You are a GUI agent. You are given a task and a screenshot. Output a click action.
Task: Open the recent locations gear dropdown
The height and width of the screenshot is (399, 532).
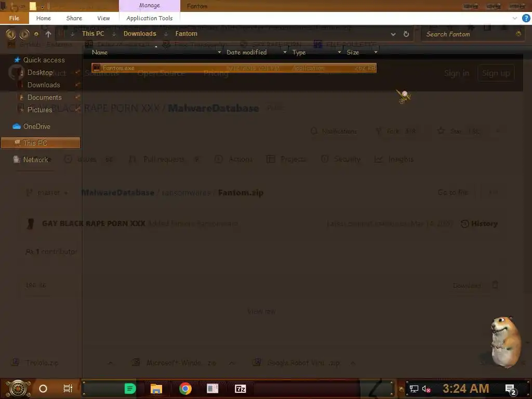pos(36,34)
